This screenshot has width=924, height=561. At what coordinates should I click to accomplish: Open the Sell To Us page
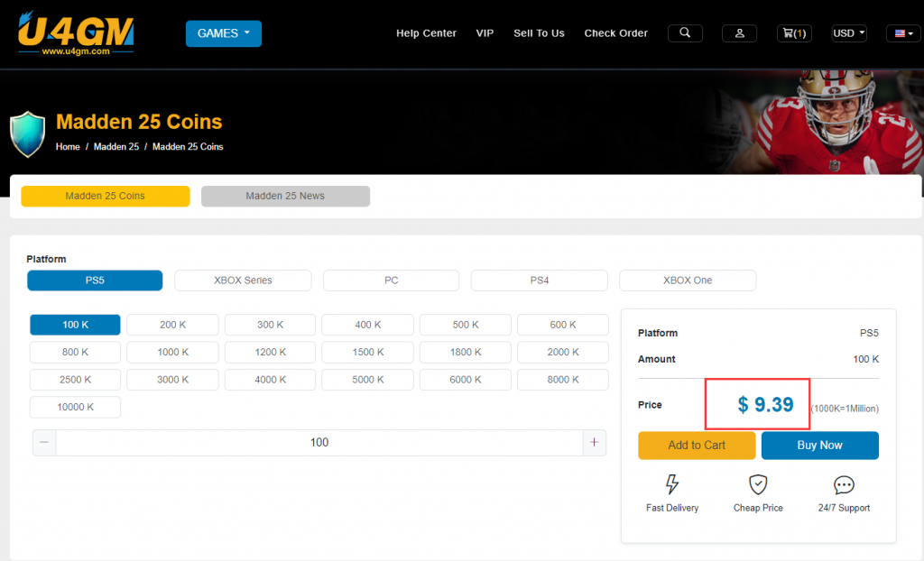539,33
